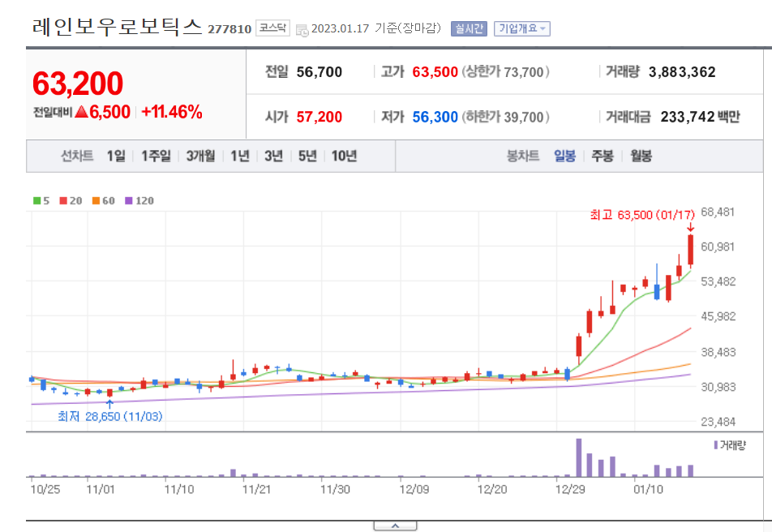Image resolution: width=772 pixels, height=532 pixels.
Task: Click the 12/29 date label on the axis
Action: click(570, 490)
